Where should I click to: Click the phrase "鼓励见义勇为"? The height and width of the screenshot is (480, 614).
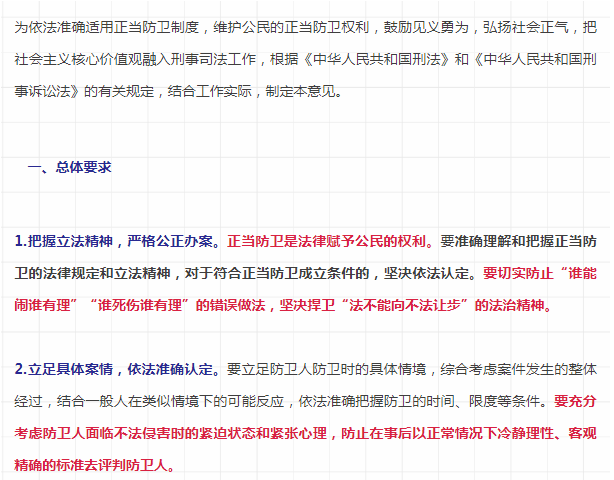tap(426, 27)
